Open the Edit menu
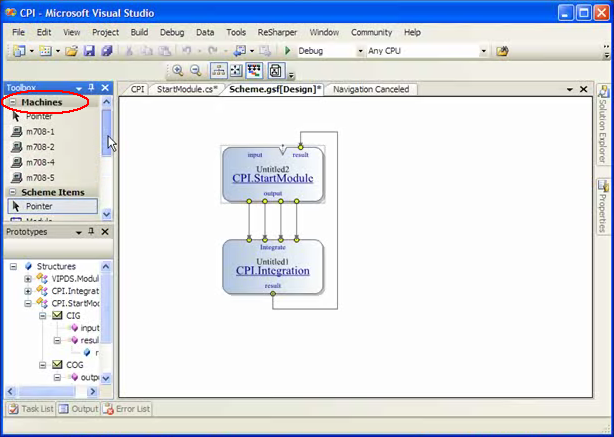614x437 pixels. click(44, 33)
